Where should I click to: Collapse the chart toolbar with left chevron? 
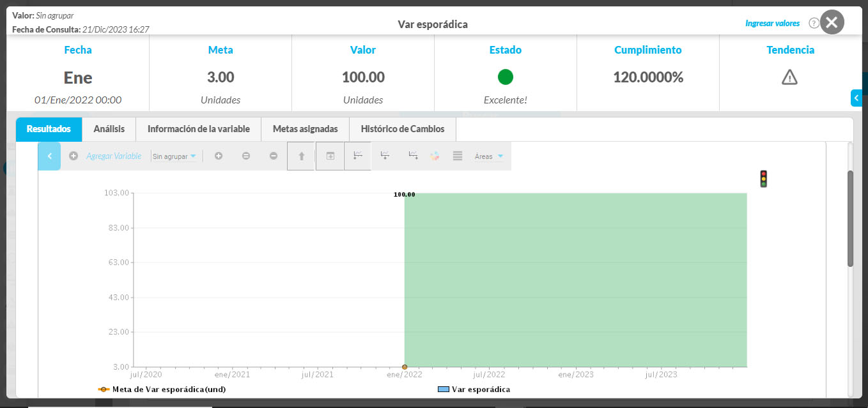coord(49,156)
